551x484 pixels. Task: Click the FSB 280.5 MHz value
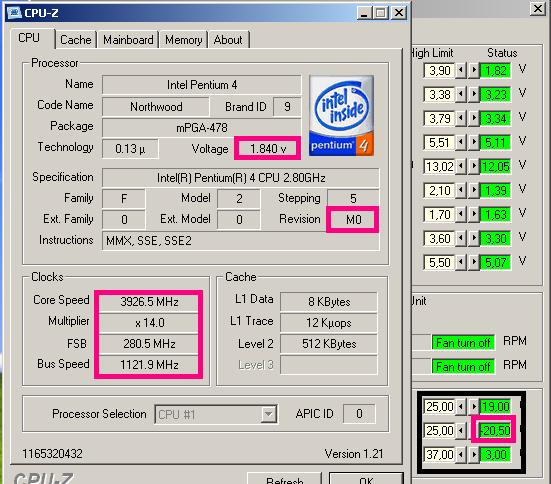149,343
